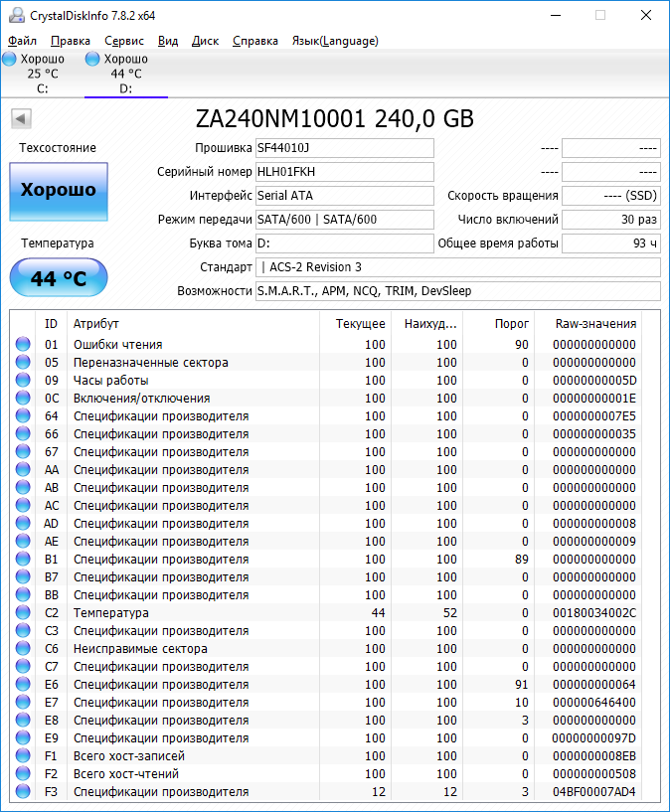Click status circle for attribute 64

coord(23,415)
